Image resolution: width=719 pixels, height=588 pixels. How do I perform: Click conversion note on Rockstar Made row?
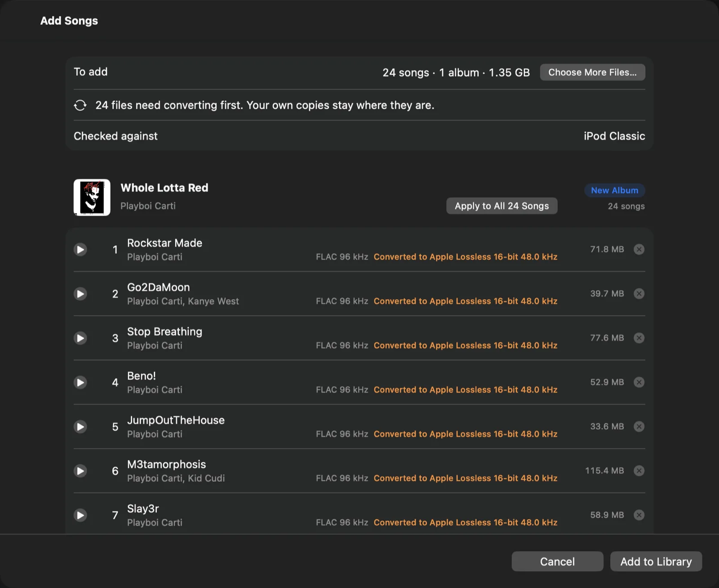(x=466, y=257)
